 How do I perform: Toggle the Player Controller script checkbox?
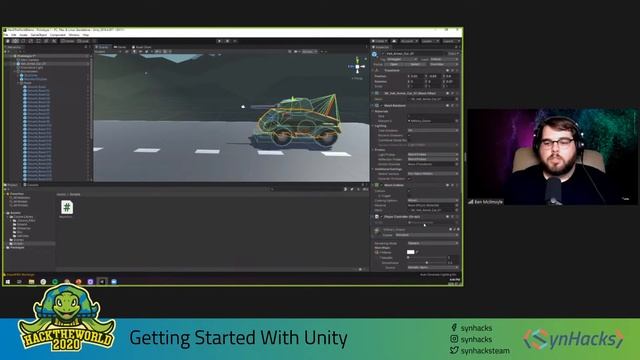click(x=381, y=217)
